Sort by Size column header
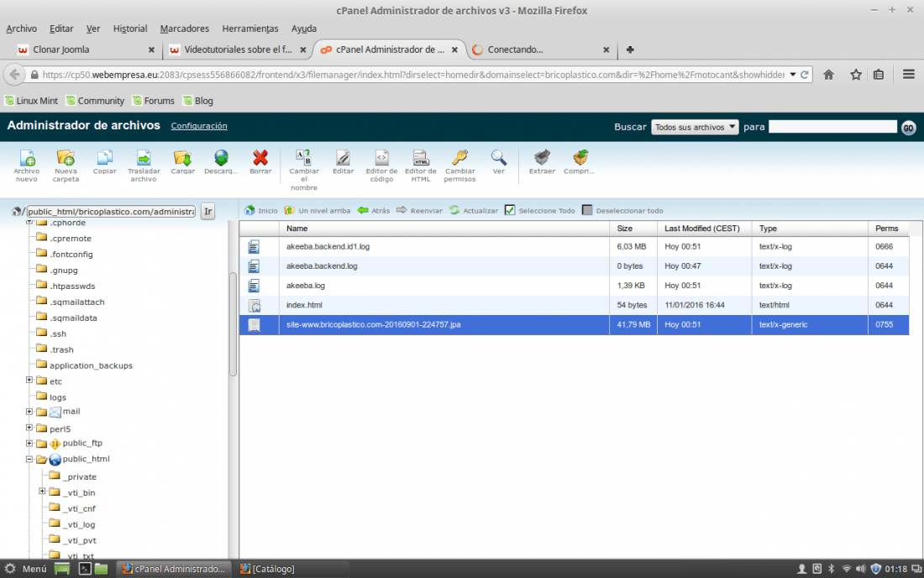 [x=633, y=229]
